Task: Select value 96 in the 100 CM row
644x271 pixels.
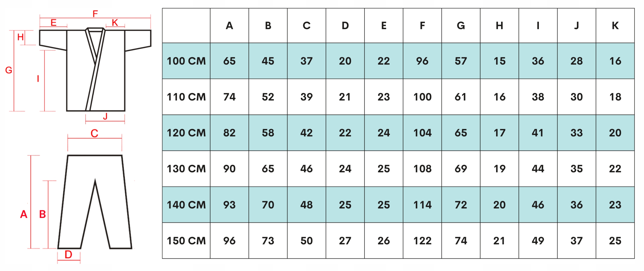Action: 422,61
